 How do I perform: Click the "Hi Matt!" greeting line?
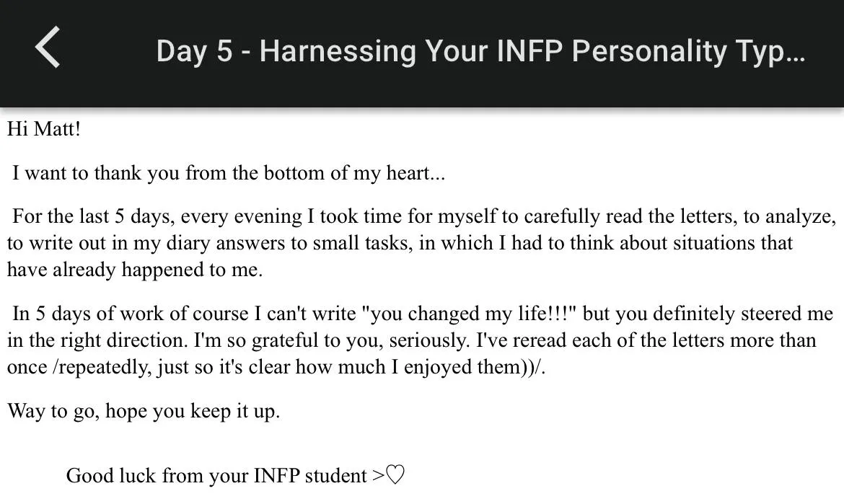pyautogui.click(x=44, y=129)
